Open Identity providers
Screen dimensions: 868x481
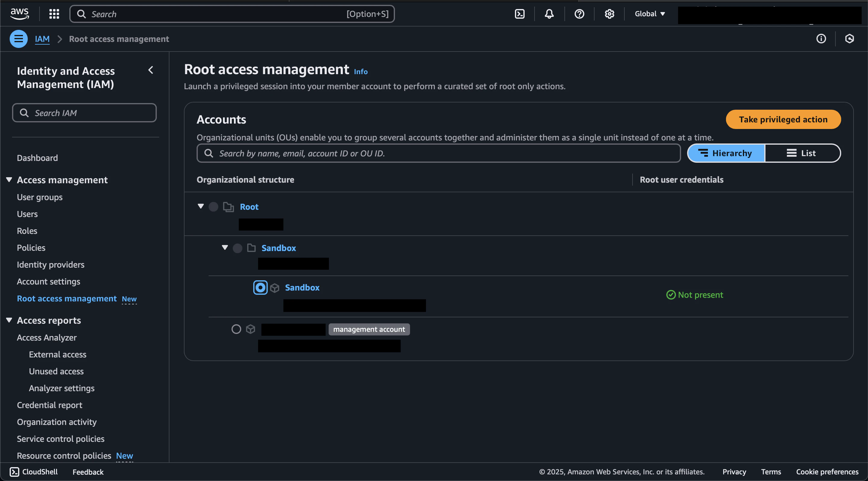pyautogui.click(x=51, y=265)
